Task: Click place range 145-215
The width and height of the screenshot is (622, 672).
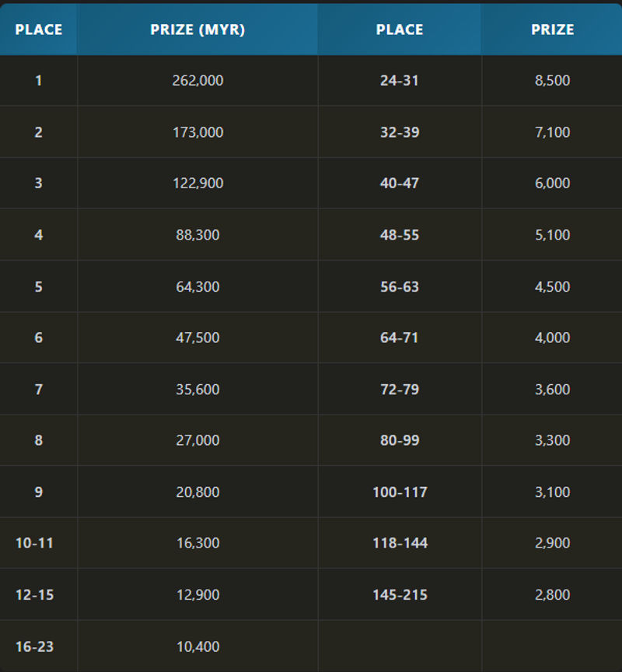Action: tap(400, 595)
